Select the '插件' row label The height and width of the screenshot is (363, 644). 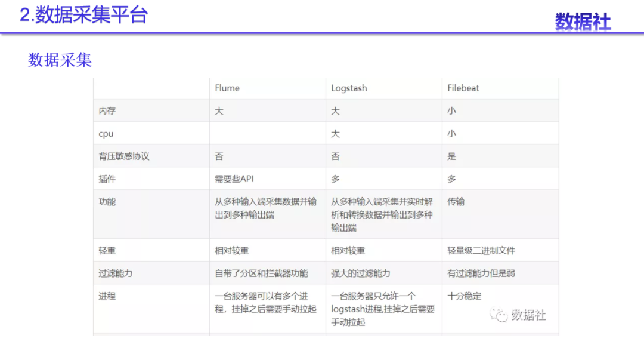click(107, 179)
